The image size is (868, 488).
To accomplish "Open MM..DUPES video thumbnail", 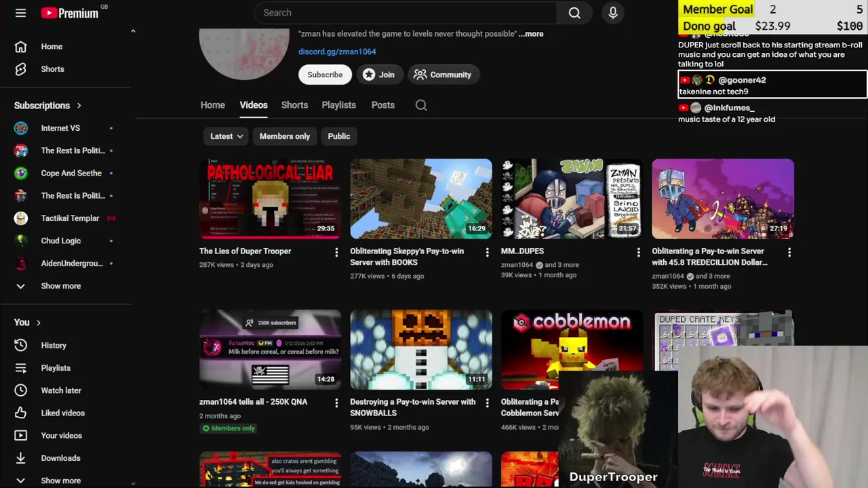I will [x=572, y=199].
